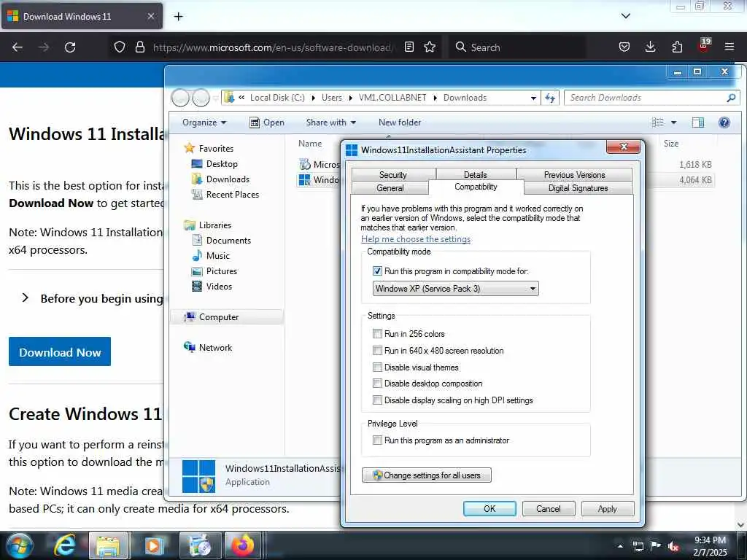Open Firefox downloads panel icon

tap(650, 47)
